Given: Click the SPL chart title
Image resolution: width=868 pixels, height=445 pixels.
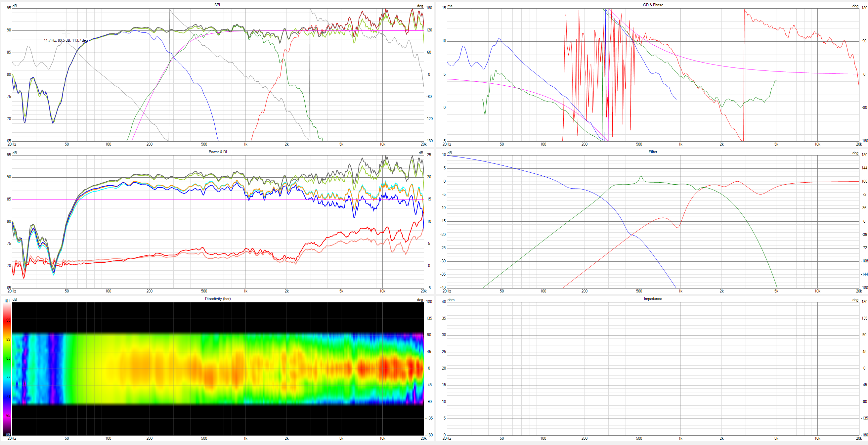Looking at the screenshot, I should (x=218, y=5).
